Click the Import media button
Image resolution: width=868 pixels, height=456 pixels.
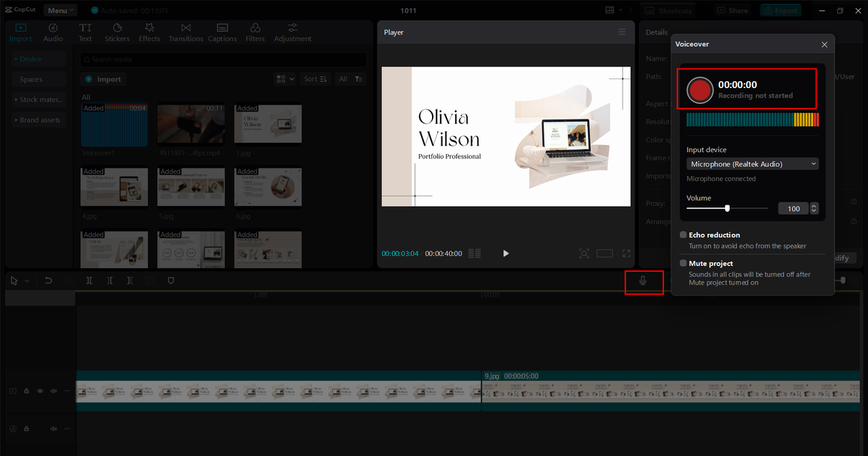click(103, 79)
